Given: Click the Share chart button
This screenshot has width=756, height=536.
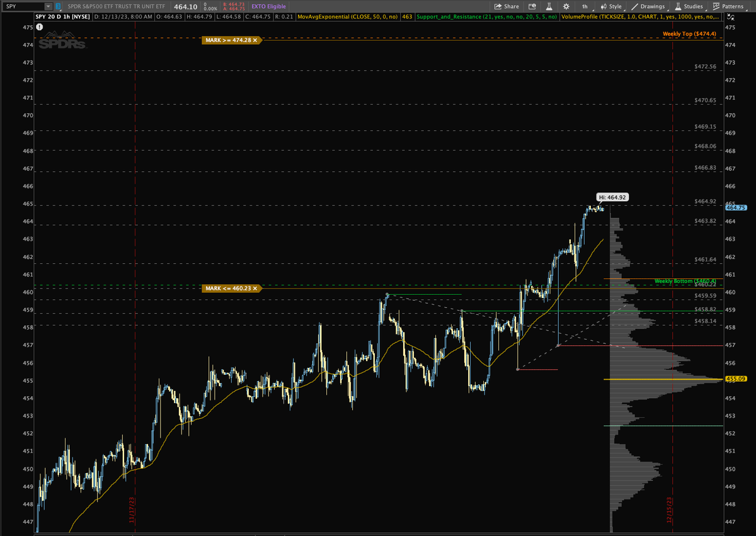Looking at the screenshot, I should coord(507,6).
